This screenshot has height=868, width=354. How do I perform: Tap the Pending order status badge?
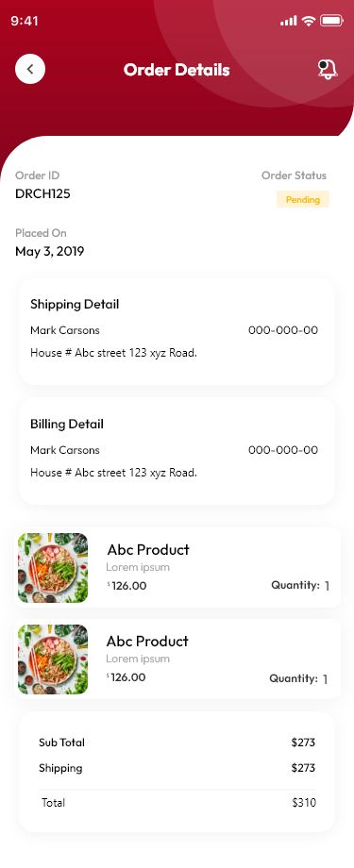[303, 199]
